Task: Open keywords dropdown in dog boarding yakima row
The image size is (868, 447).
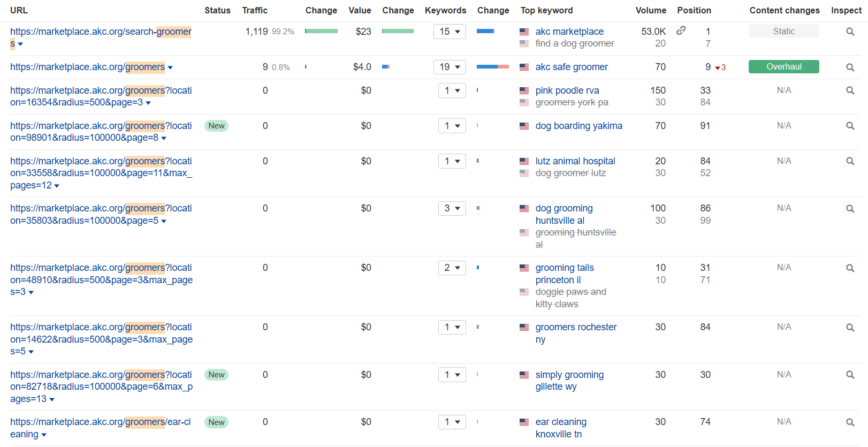Action: point(452,126)
